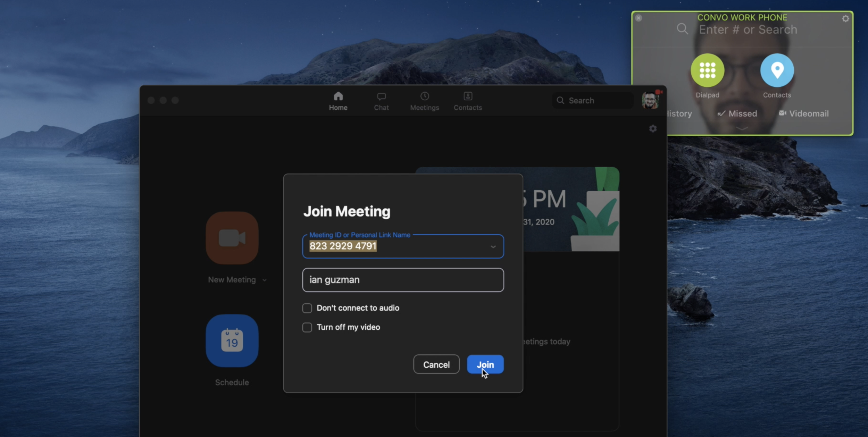Enable Don't connect to audio checkbox

[307, 308]
